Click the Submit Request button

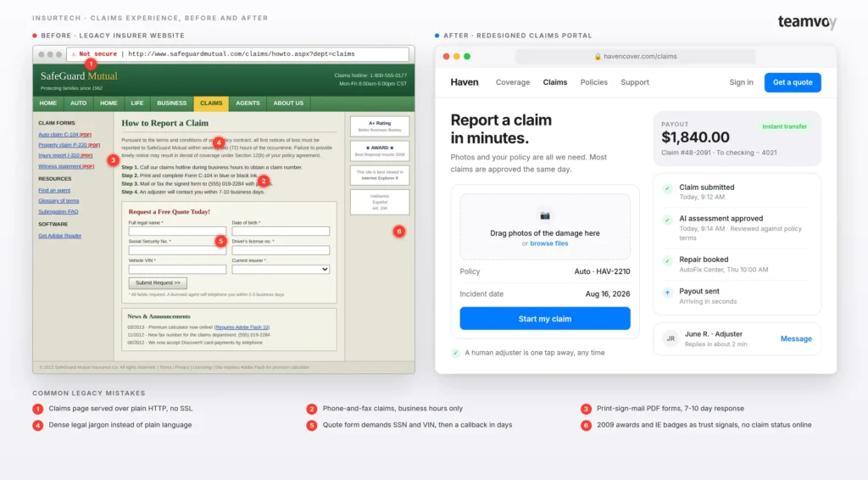coord(158,283)
